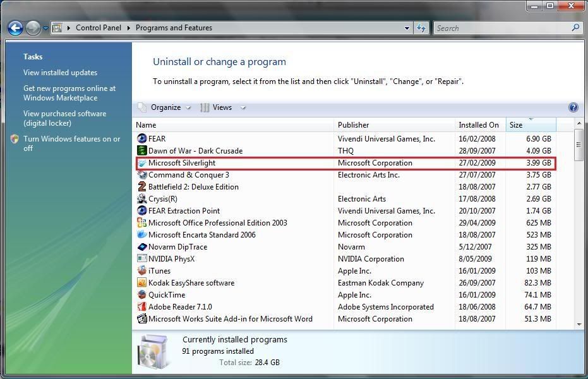The width and height of the screenshot is (588, 379).
Task: Click Eastman Kodak Company publisher text
Action: click(381, 282)
